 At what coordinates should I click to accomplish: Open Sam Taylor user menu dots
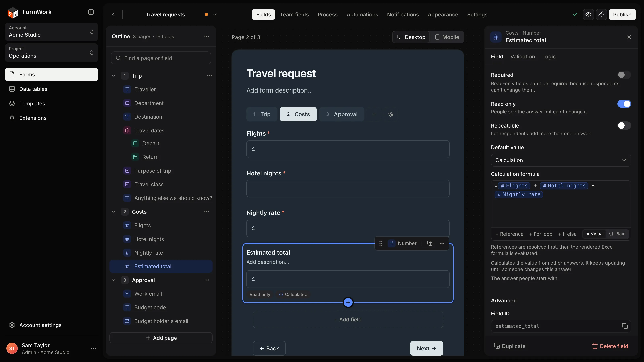click(x=93, y=349)
